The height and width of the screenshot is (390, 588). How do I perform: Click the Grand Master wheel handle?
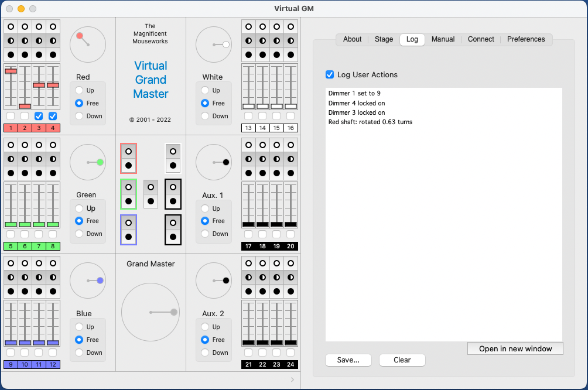click(x=173, y=312)
